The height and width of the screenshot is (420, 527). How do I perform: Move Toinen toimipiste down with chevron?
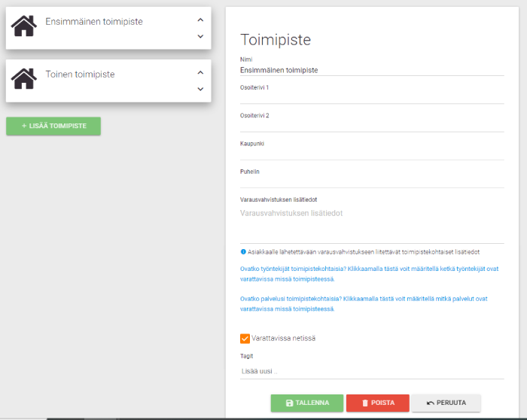click(x=200, y=89)
